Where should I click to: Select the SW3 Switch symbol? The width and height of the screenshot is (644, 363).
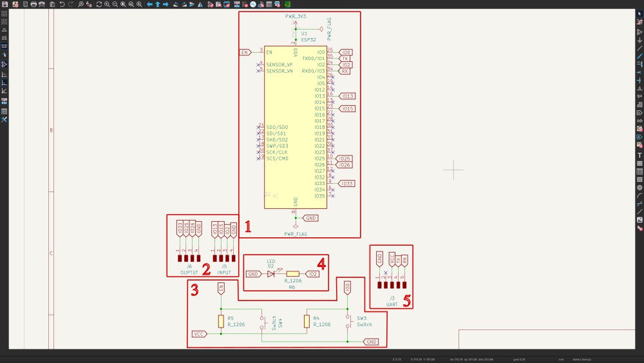click(x=348, y=322)
